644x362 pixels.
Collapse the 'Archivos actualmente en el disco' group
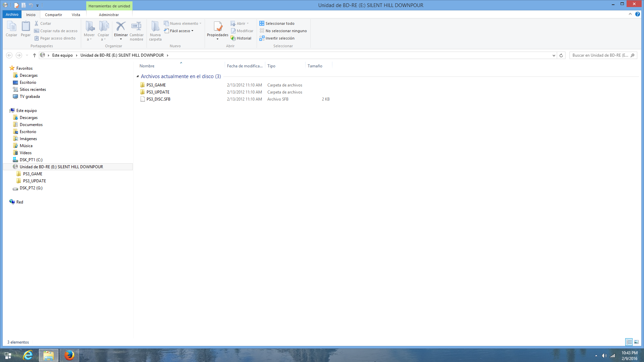(x=138, y=76)
